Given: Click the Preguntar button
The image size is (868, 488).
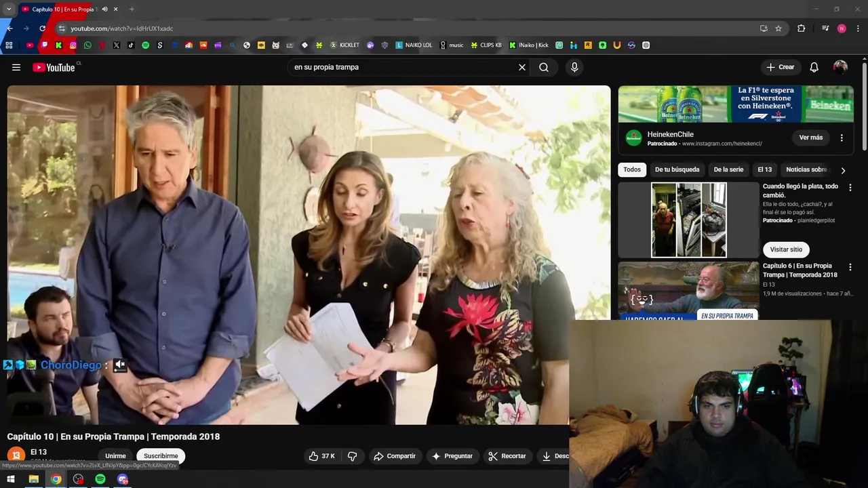Looking at the screenshot, I should pyautogui.click(x=452, y=456).
